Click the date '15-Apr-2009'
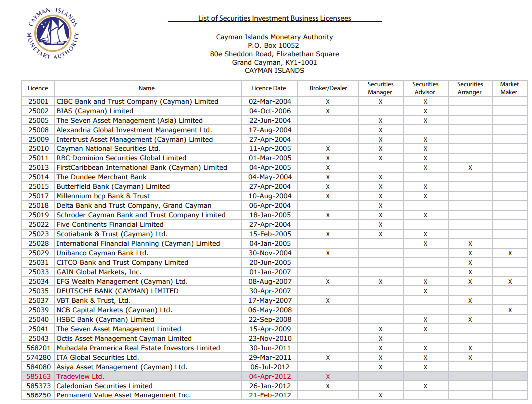The image size is (532, 404). (270, 329)
